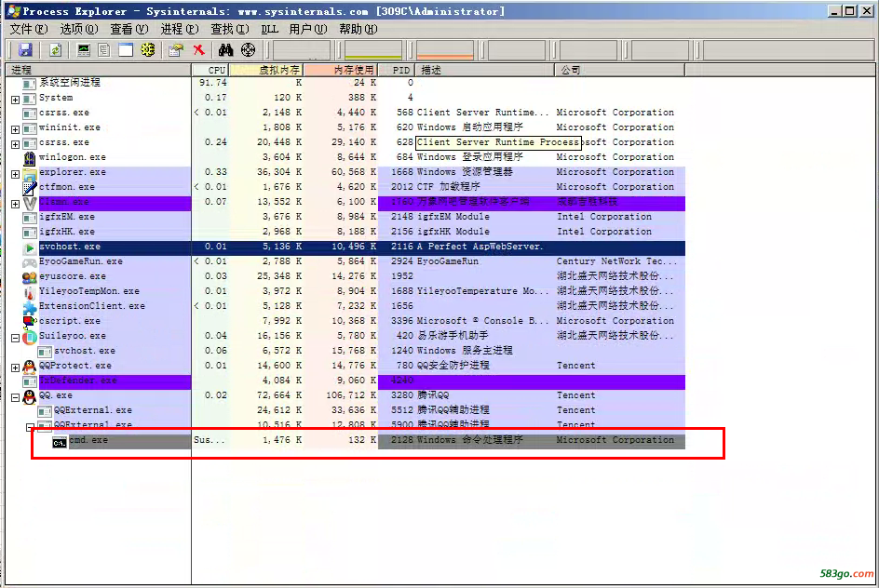879x588 pixels.
Task: Click the Refresh Now toolbar icon
Action: click(55, 50)
